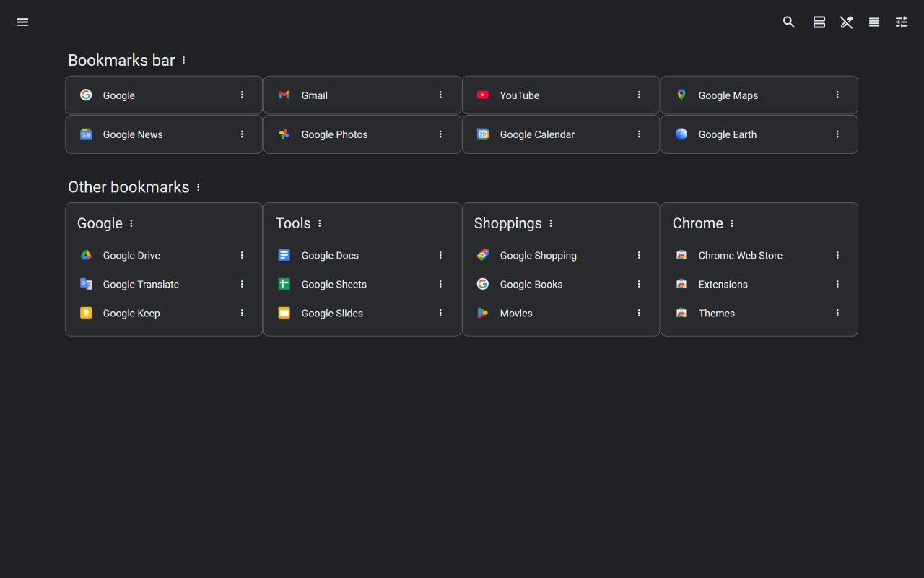This screenshot has width=924, height=578.
Task: Open the Chrome Web Store bookmark
Action: (759, 255)
